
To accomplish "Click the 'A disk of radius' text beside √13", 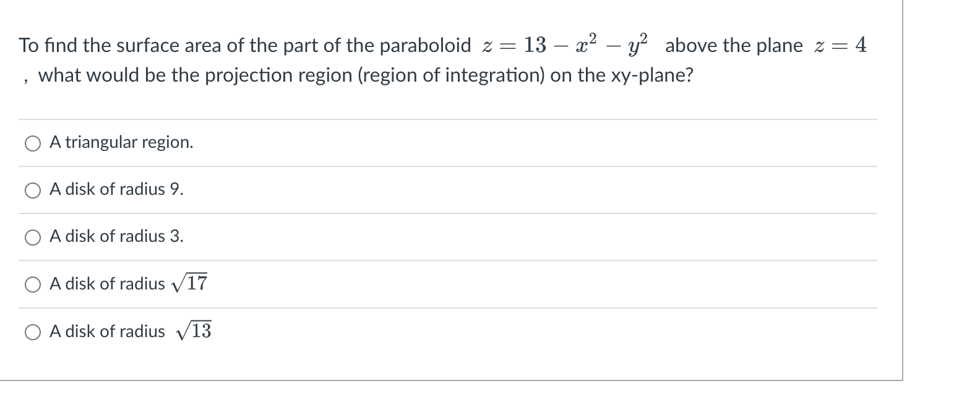I will pos(107,331).
